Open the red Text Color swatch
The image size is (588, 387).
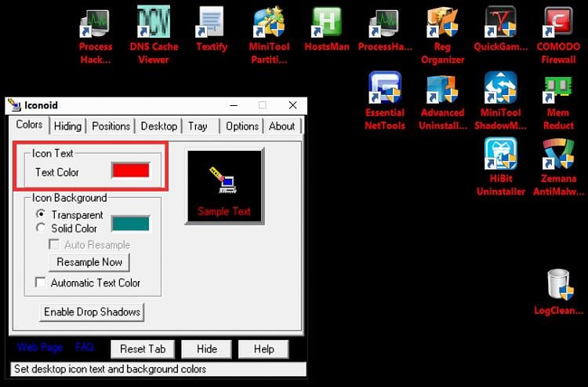point(131,170)
